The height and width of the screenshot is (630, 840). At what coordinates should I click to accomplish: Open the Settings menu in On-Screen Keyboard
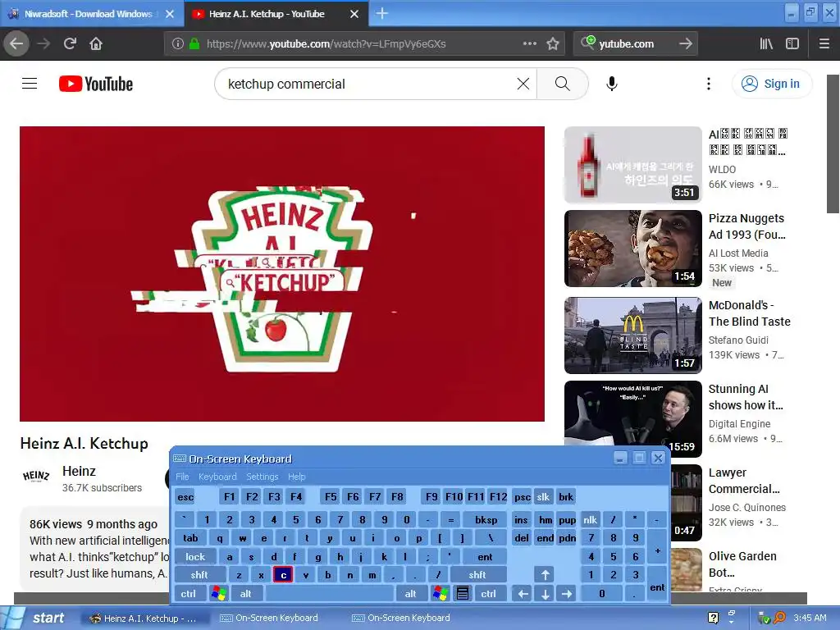(262, 477)
